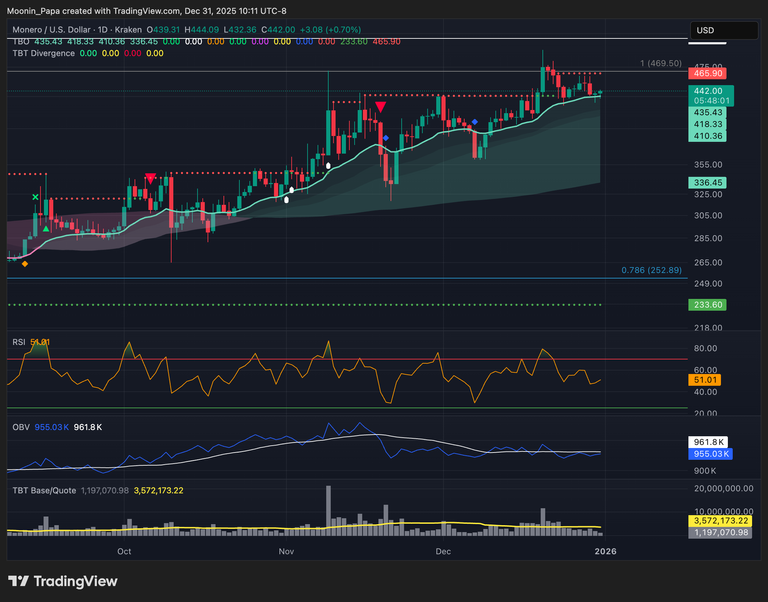This screenshot has width=768, height=602.
Task: Click the Nov label on the time axis
Action: click(x=286, y=551)
